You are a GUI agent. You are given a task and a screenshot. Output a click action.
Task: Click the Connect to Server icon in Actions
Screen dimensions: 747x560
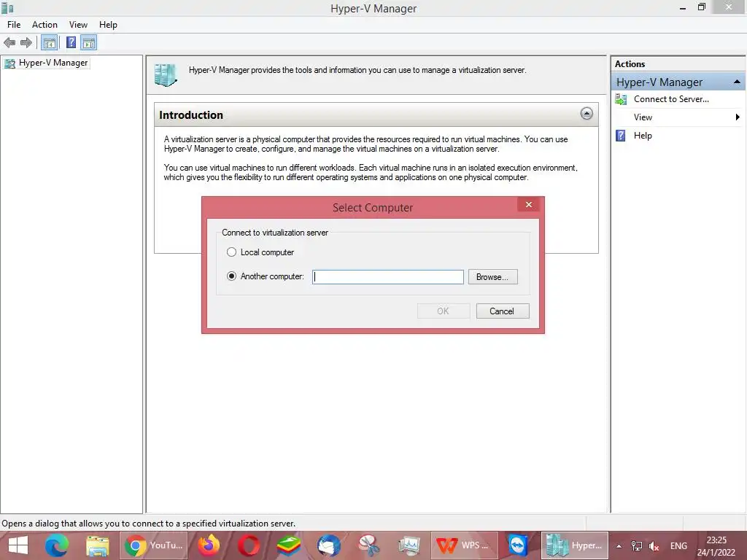pyautogui.click(x=621, y=99)
